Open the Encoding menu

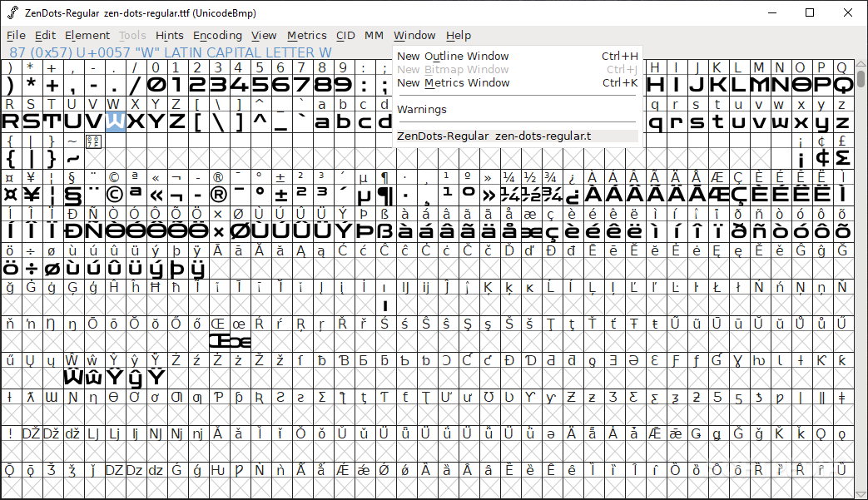217,36
